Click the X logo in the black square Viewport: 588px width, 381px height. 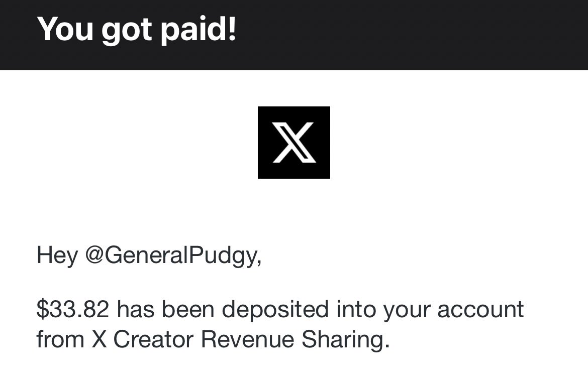293,143
